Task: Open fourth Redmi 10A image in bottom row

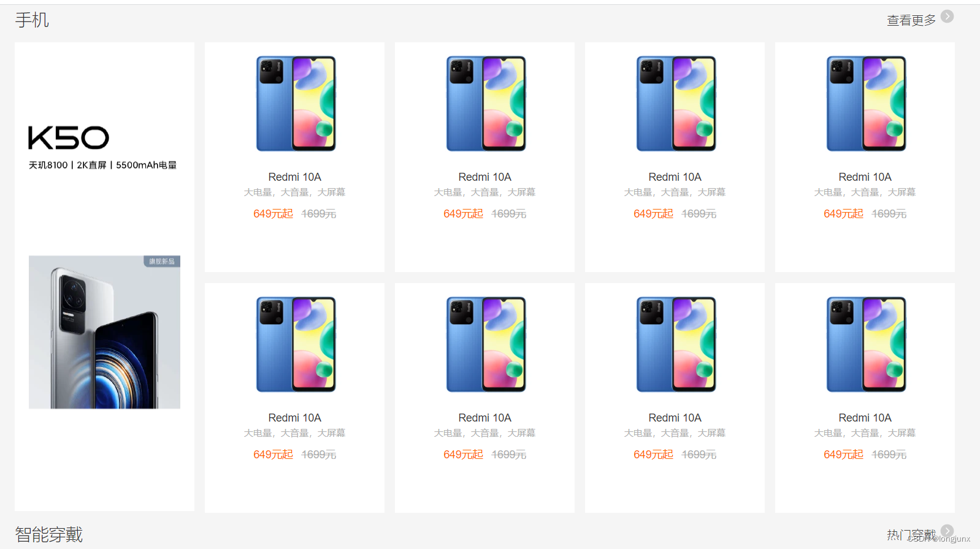Action: tap(865, 344)
